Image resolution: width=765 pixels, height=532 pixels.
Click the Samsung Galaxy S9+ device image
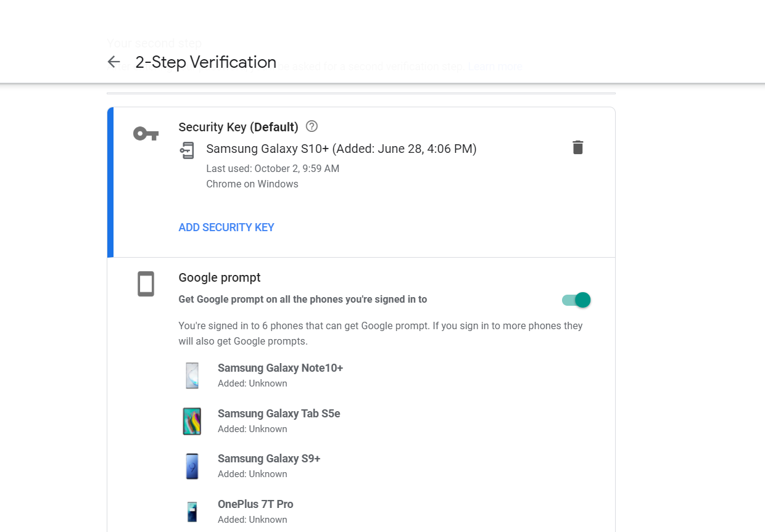coord(192,466)
